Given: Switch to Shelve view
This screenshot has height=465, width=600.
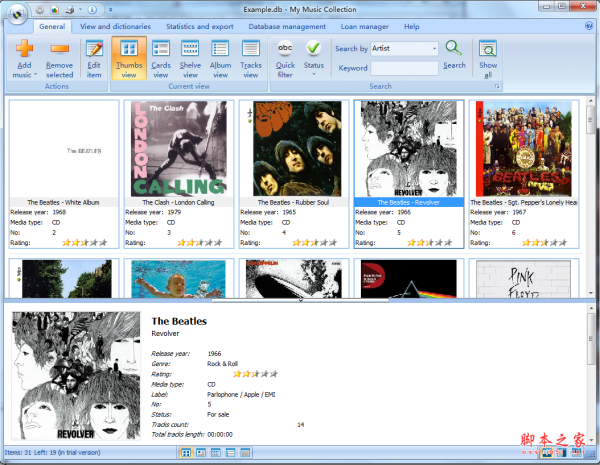Looking at the screenshot, I should 190,58.
